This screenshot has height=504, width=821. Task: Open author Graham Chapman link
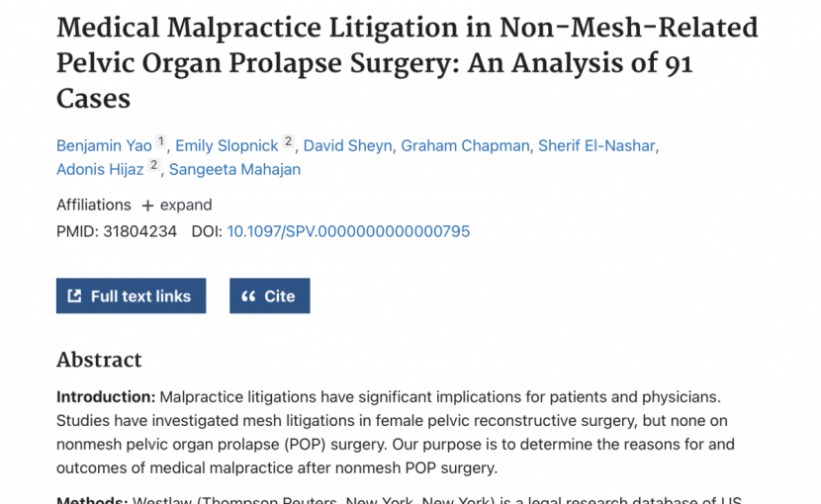(x=465, y=145)
